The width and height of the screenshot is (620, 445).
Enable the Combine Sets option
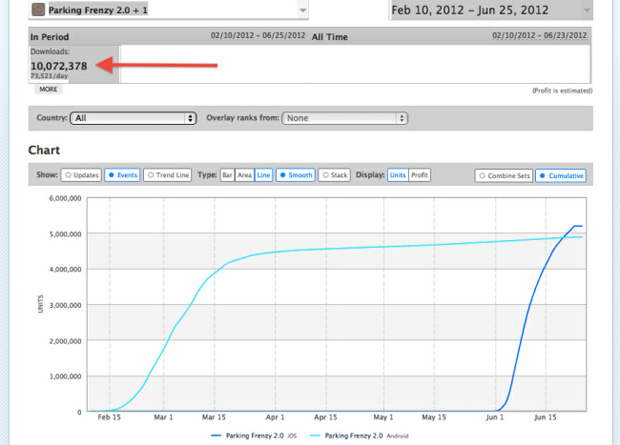[x=503, y=175]
